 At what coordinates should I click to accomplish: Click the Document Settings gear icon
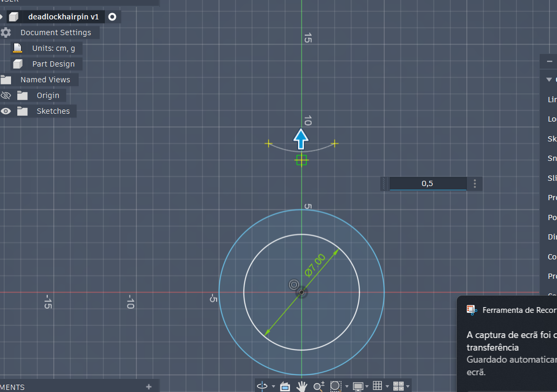click(x=5, y=32)
